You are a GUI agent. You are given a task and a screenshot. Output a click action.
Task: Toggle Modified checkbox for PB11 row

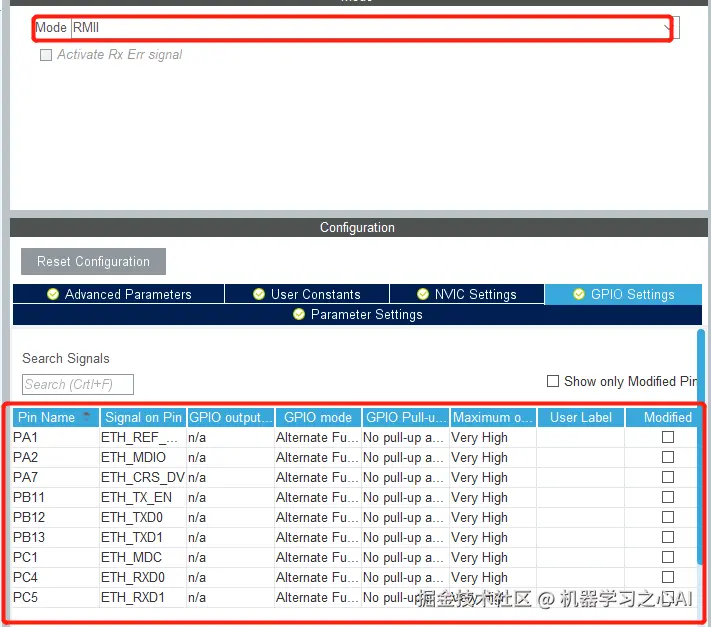[x=667, y=497]
